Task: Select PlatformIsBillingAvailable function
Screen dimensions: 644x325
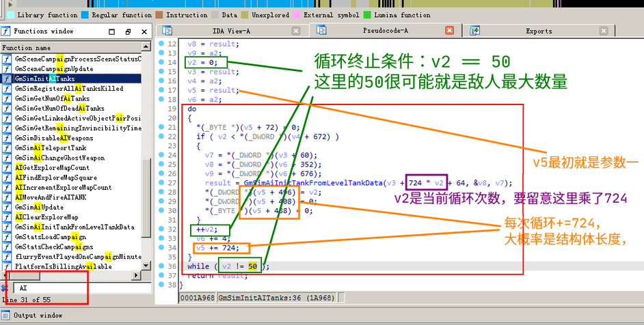Action: tap(63, 266)
